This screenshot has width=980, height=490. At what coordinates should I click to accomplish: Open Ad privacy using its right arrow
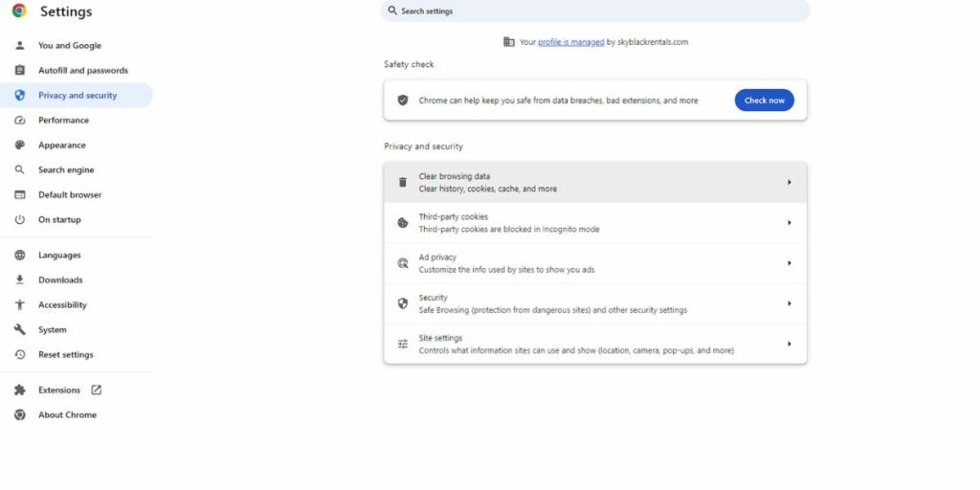click(x=789, y=263)
